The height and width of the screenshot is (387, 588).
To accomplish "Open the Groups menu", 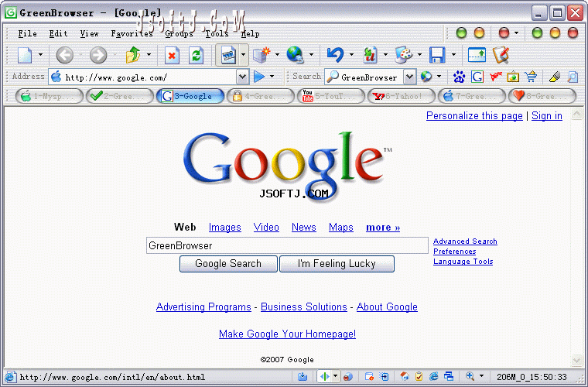I will tap(179, 34).
